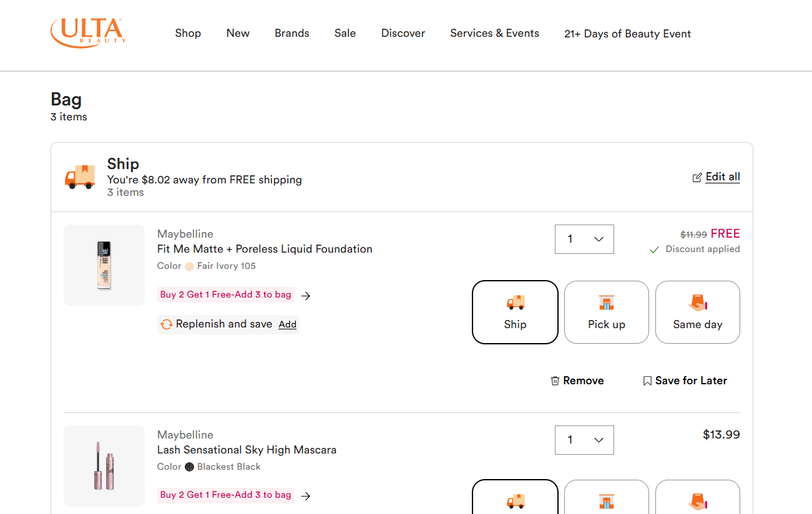Click the Edit all pencil icon

pyautogui.click(x=697, y=178)
